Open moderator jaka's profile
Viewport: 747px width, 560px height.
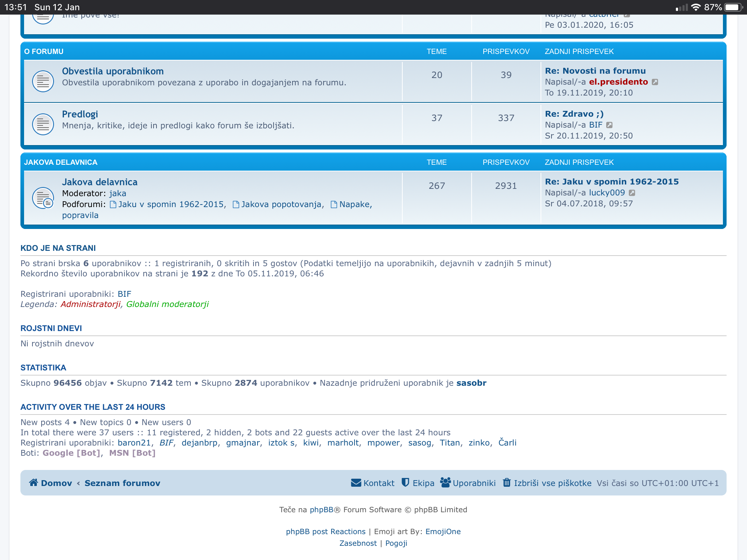click(117, 193)
